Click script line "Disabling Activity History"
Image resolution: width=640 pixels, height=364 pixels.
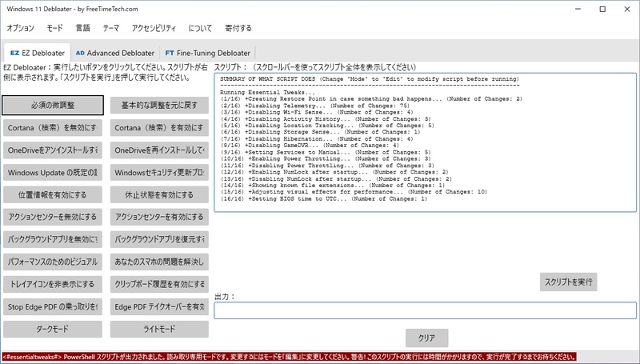(x=326, y=118)
